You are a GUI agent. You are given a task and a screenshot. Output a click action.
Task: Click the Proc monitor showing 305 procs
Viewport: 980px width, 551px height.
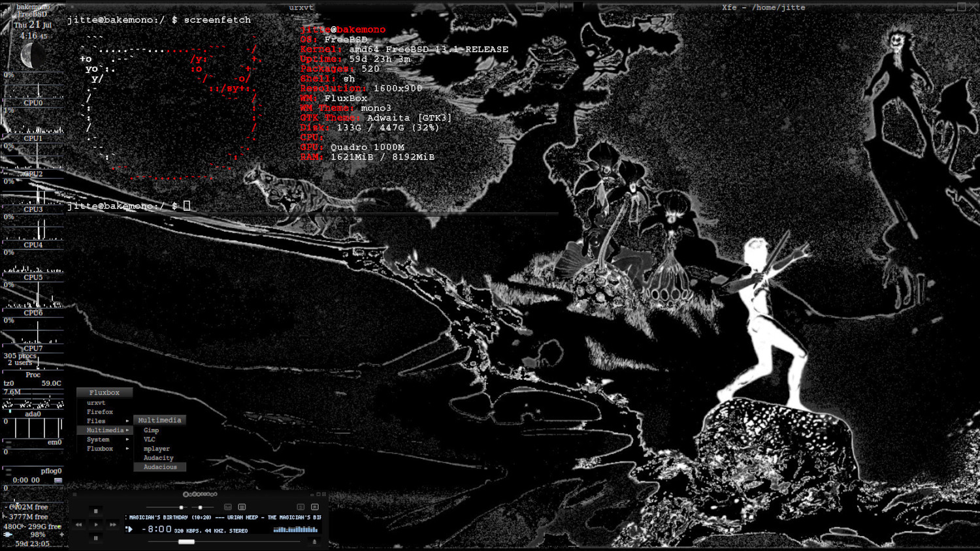pyautogui.click(x=33, y=361)
